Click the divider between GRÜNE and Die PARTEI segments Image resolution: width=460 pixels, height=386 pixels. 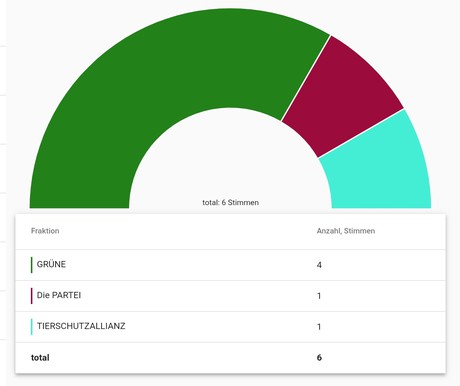coord(306,78)
